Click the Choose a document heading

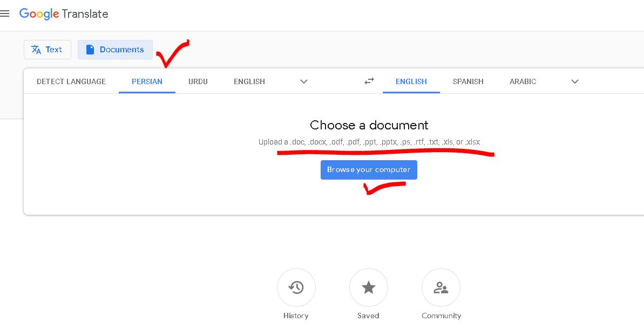click(x=369, y=125)
